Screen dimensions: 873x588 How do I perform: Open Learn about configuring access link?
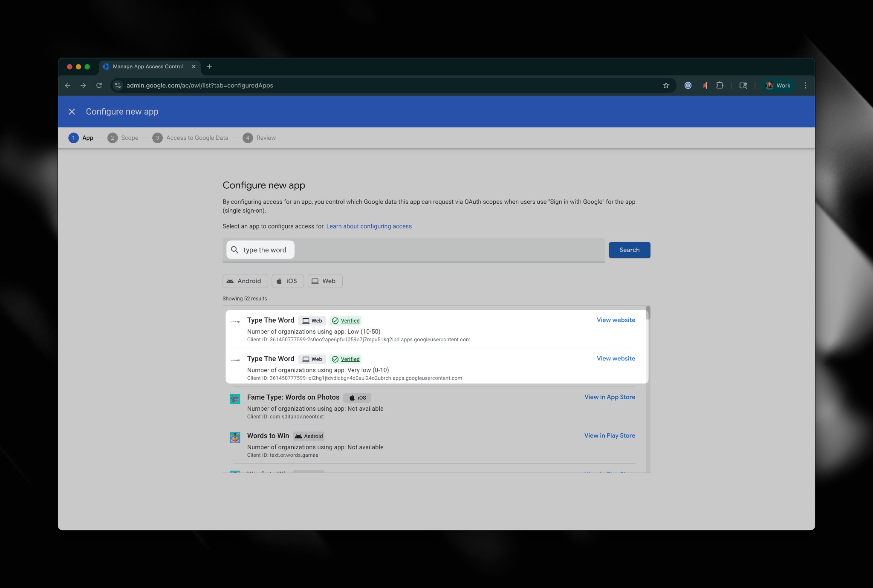coord(369,226)
